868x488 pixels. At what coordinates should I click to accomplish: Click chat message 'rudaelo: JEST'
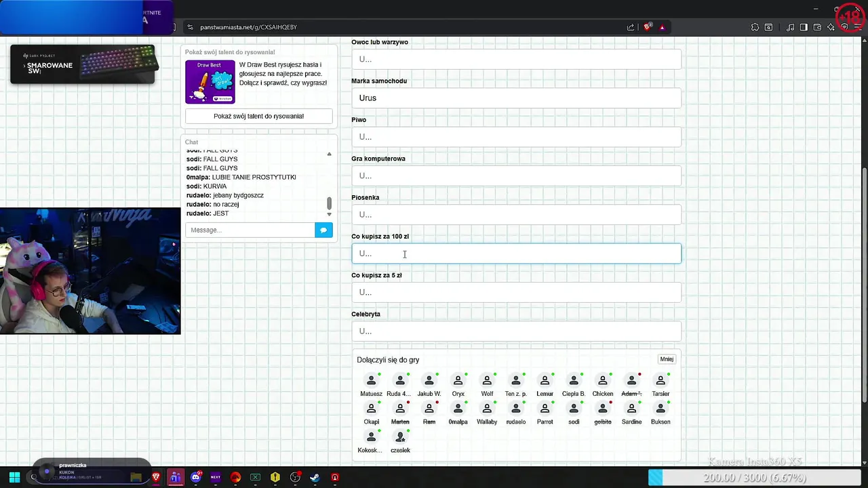pos(208,213)
